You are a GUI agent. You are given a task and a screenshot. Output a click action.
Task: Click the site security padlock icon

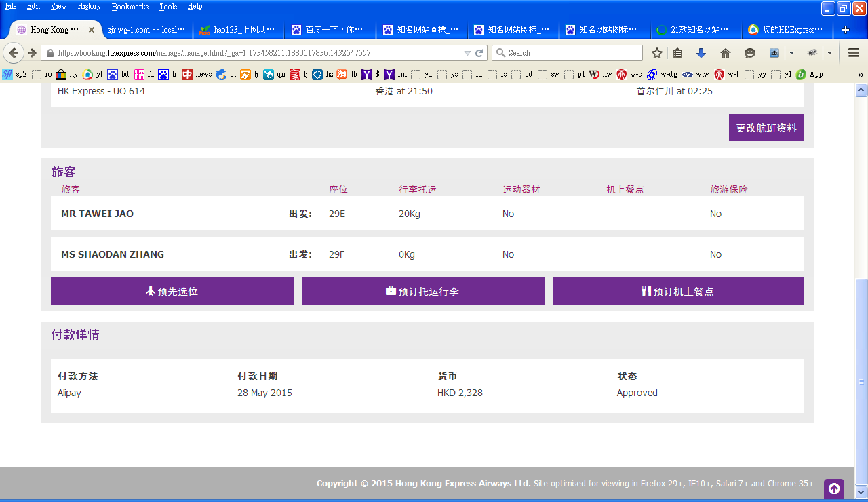point(50,53)
